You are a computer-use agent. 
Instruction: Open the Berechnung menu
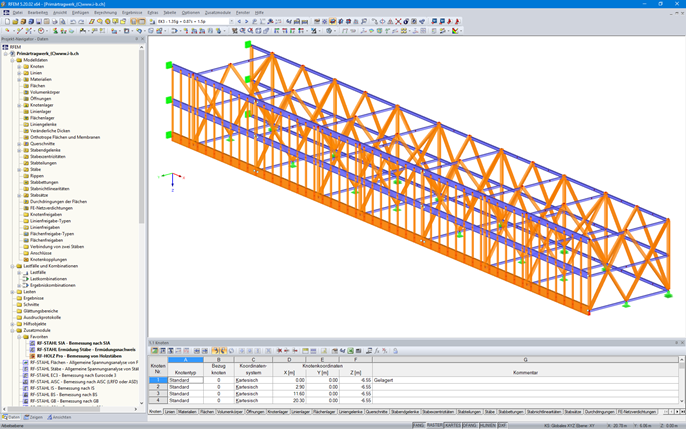tap(105, 13)
